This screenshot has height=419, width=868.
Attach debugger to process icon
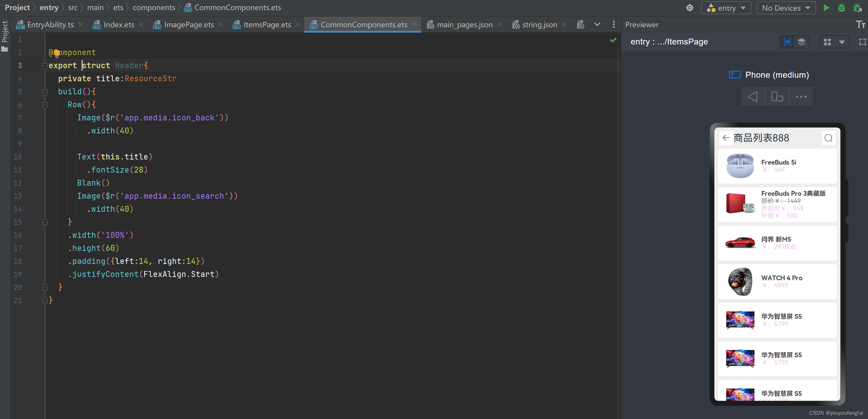pos(858,8)
